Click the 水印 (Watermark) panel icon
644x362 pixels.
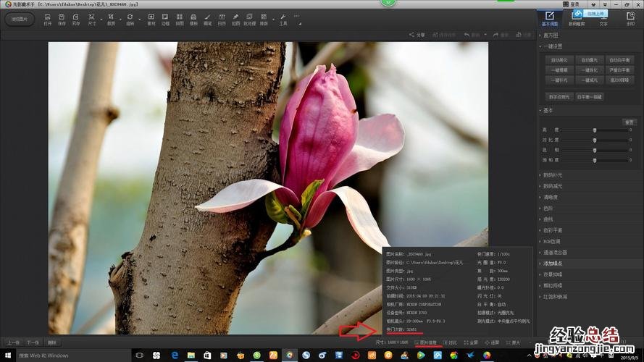pyautogui.click(x=630, y=18)
